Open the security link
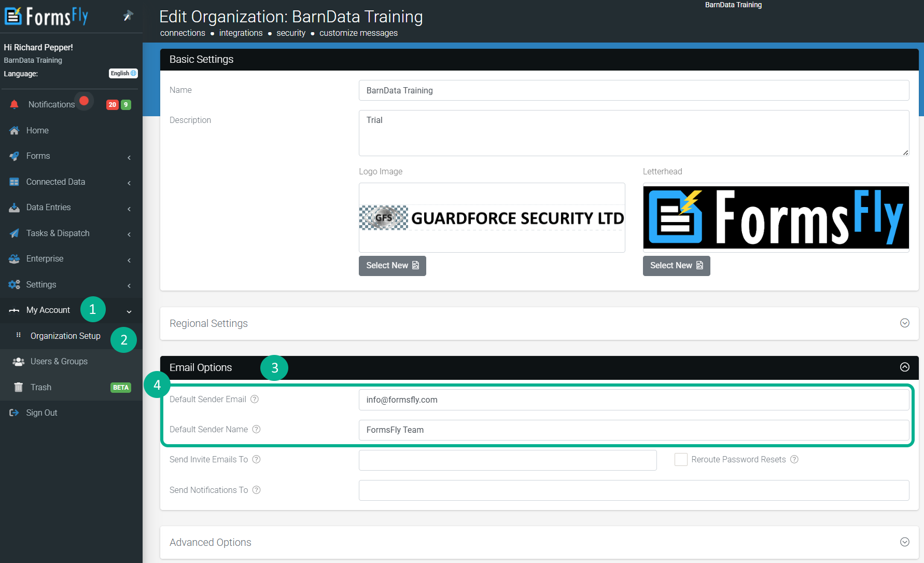Image resolution: width=924 pixels, height=563 pixels. point(291,33)
